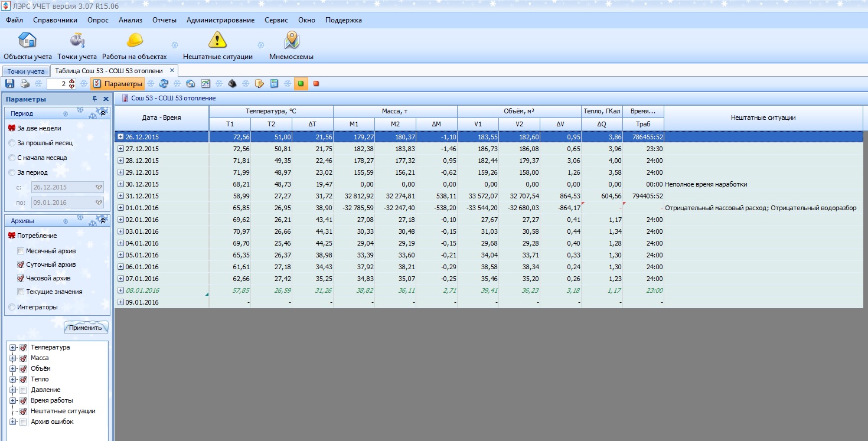This screenshot has width=868, height=441.
Task: Click the green square toolbar button
Action: point(301,84)
